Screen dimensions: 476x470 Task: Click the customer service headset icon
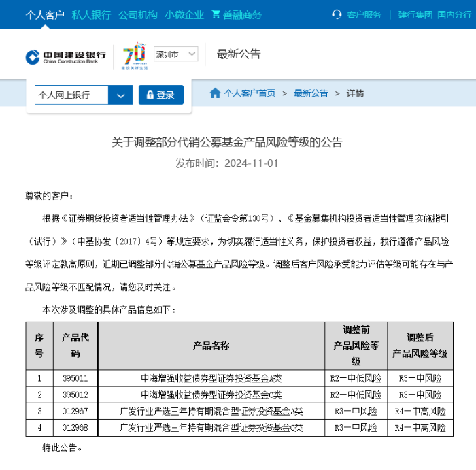(x=337, y=14)
